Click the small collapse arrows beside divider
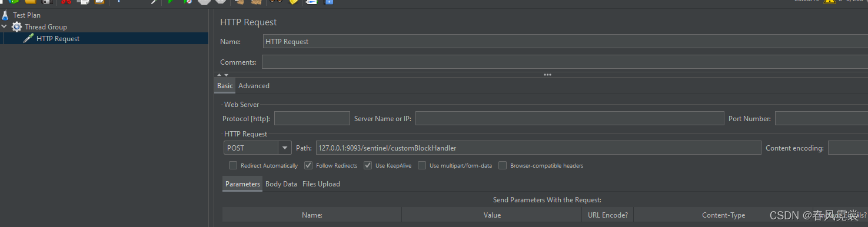 click(222, 75)
